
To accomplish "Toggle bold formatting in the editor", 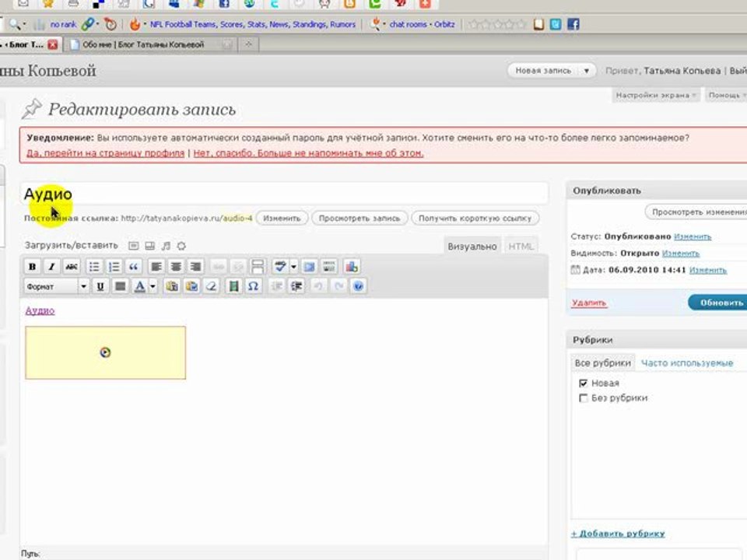I will pyautogui.click(x=32, y=267).
